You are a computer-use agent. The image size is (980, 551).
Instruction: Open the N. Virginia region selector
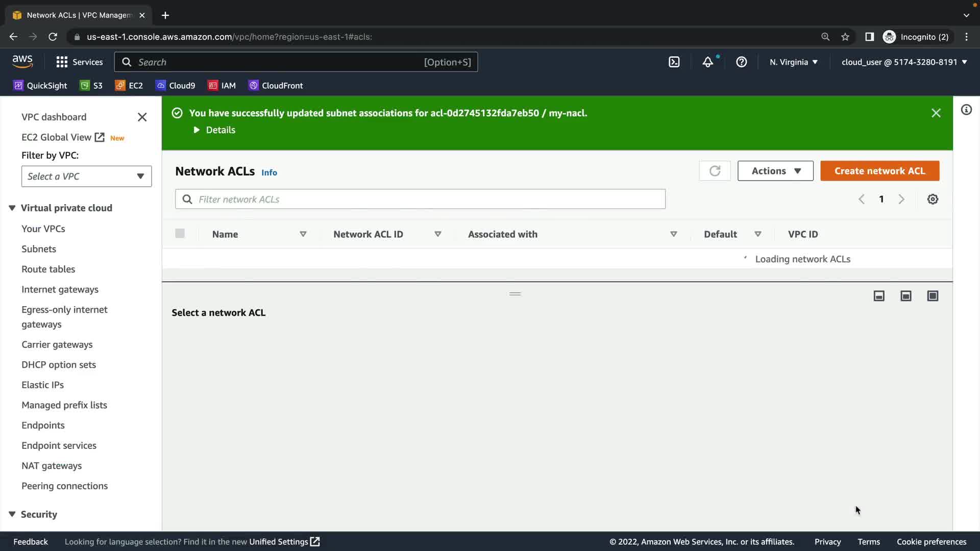click(x=794, y=62)
